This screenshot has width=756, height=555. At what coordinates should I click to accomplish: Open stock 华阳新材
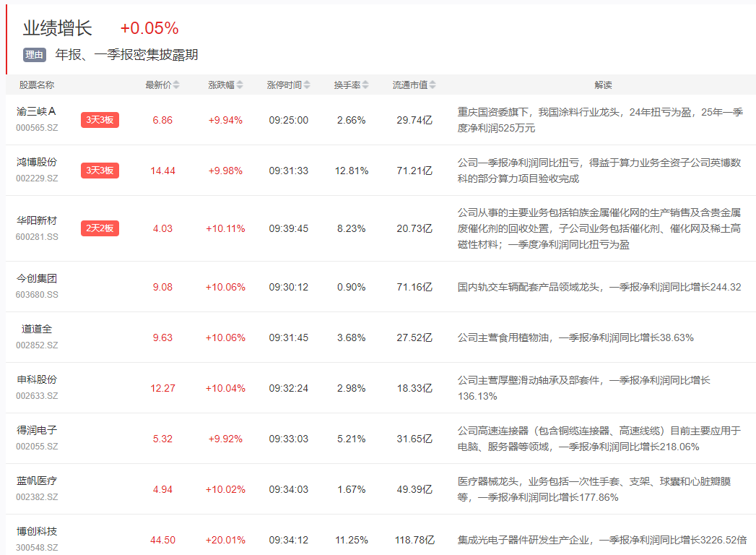click(37, 220)
